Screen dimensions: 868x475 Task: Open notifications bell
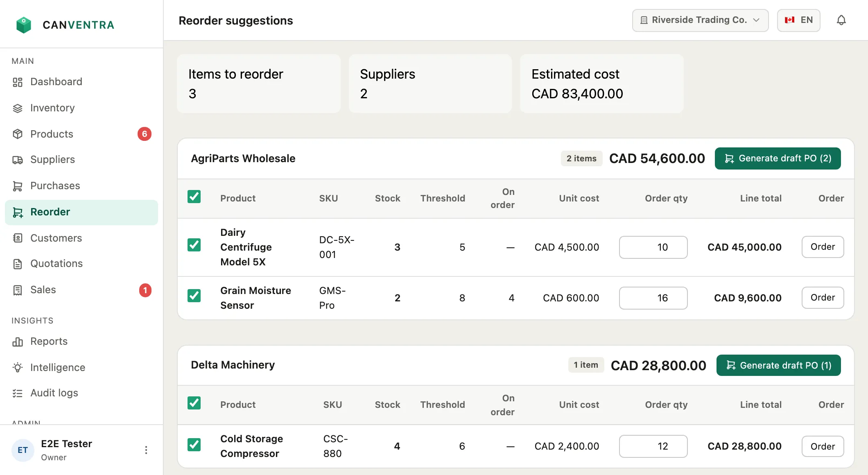[x=841, y=20]
